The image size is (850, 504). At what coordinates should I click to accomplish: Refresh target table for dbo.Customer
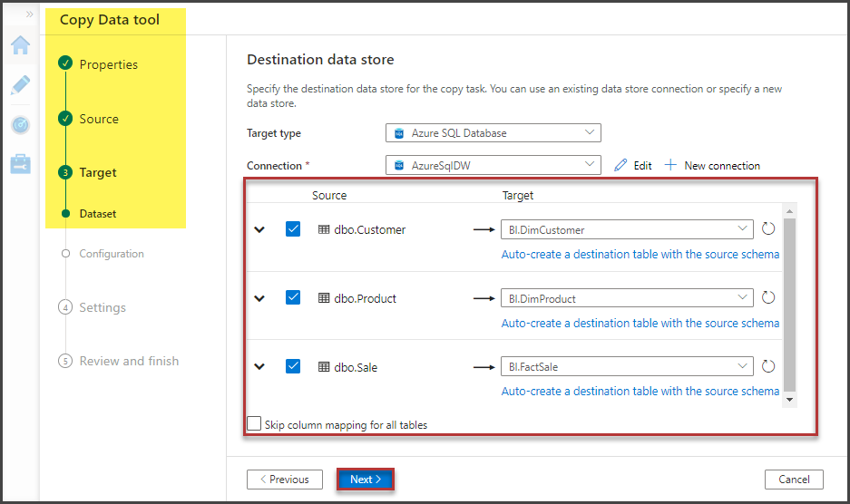(768, 228)
